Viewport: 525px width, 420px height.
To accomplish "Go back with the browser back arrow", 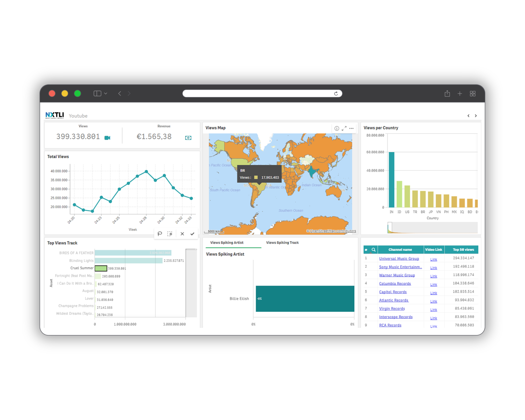I will [120, 94].
